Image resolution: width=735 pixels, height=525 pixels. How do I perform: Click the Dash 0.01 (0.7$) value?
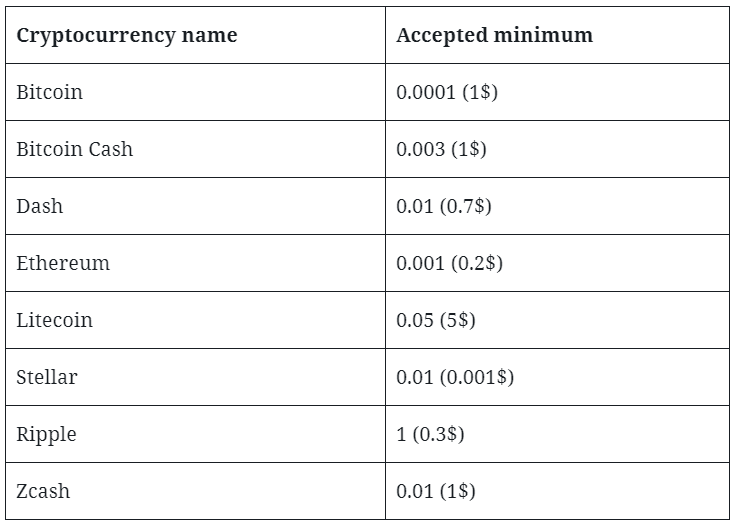point(443,206)
